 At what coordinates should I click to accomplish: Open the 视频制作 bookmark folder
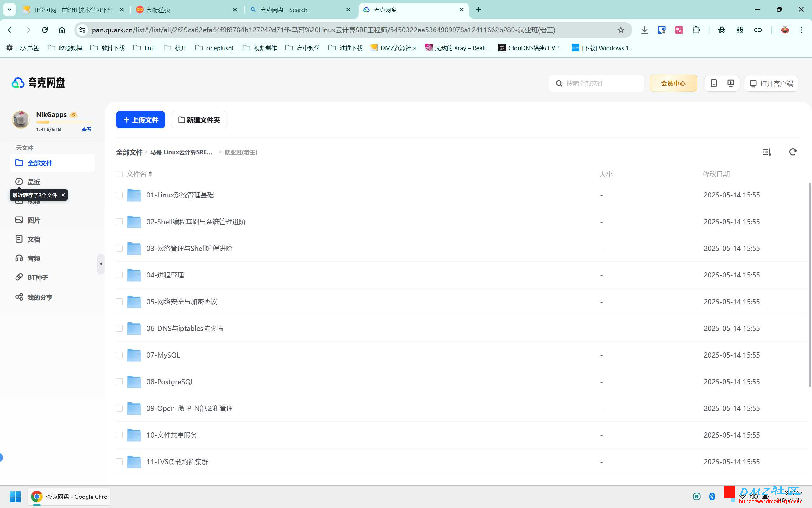tap(260, 48)
